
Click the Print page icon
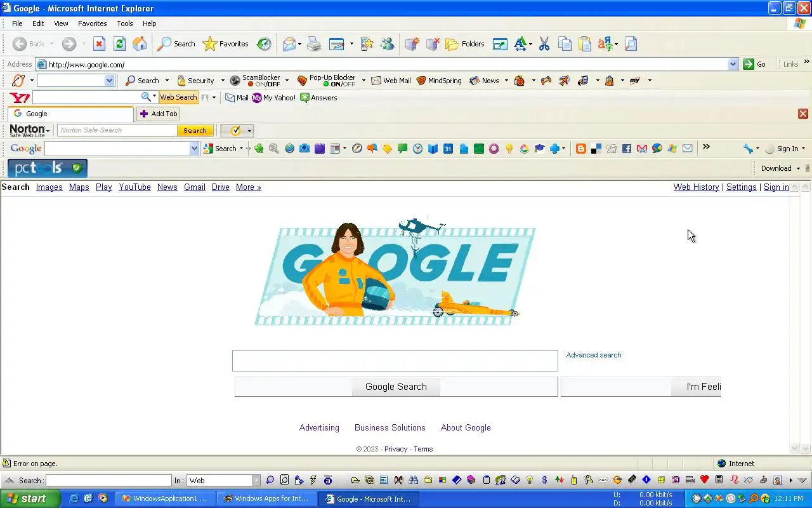point(314,44)
